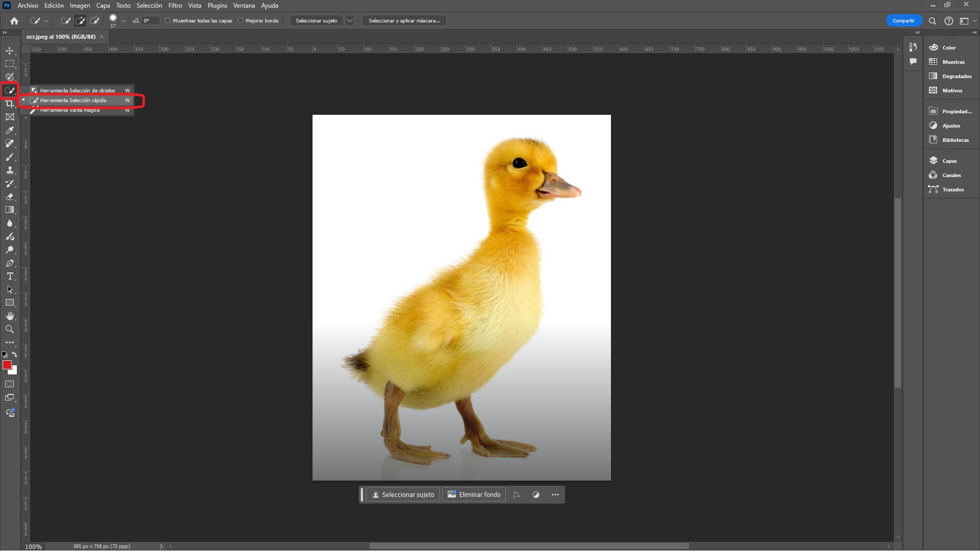Open contextual bar more options ellipsis
This screenshot has height=551, width=980.
[x=555, y=495]
